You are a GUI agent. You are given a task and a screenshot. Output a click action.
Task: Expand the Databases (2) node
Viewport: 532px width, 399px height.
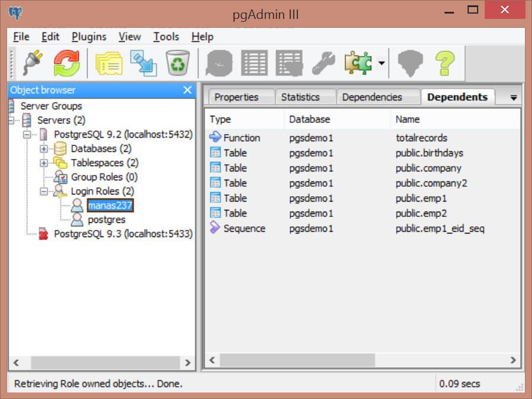point(44,148)
